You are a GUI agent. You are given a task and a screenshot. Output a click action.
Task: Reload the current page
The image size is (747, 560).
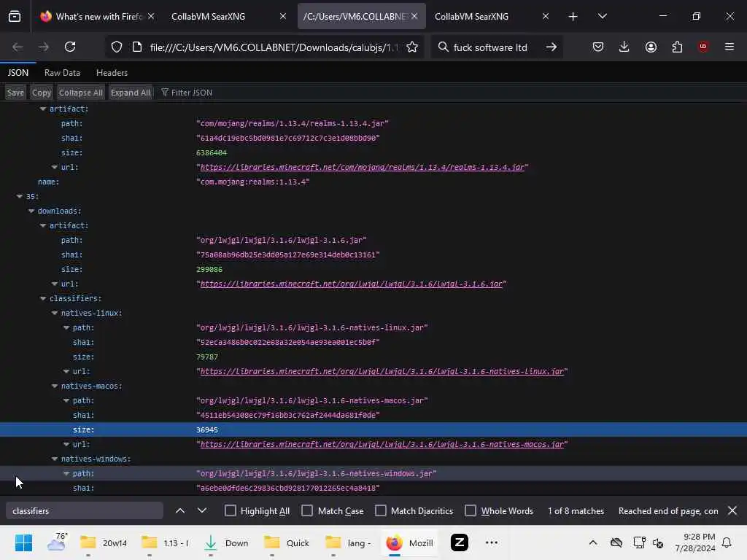70,47
